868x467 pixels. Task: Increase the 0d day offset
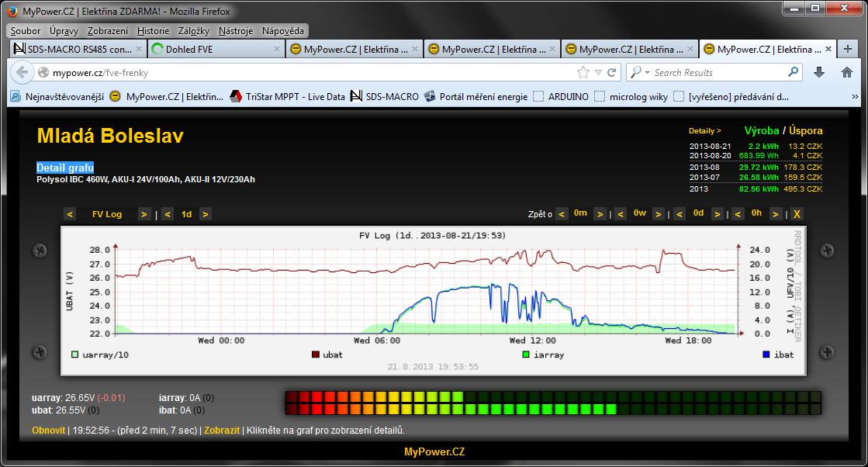(x=718, y=214)
